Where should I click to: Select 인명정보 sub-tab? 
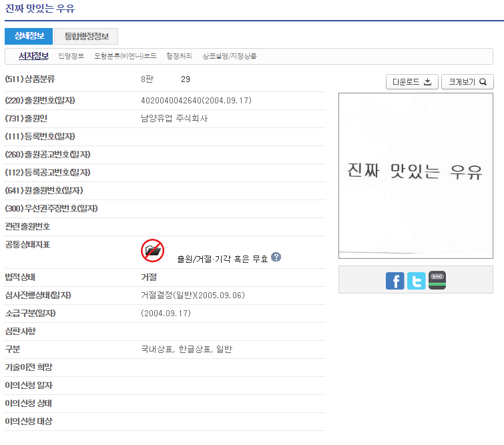tap(71, 56)
